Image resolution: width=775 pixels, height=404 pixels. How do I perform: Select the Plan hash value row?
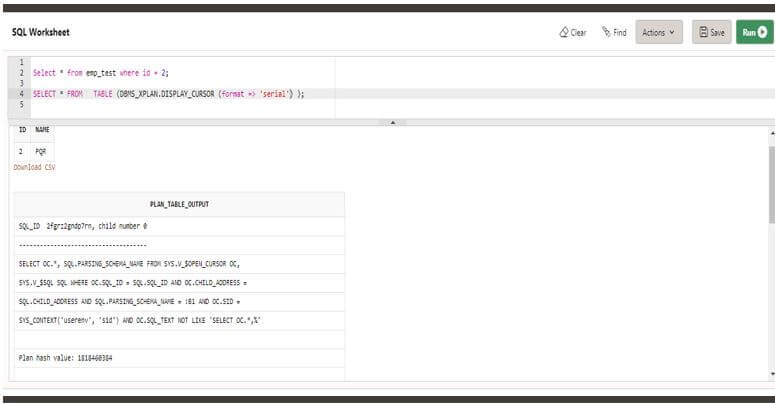pos(179,358)
